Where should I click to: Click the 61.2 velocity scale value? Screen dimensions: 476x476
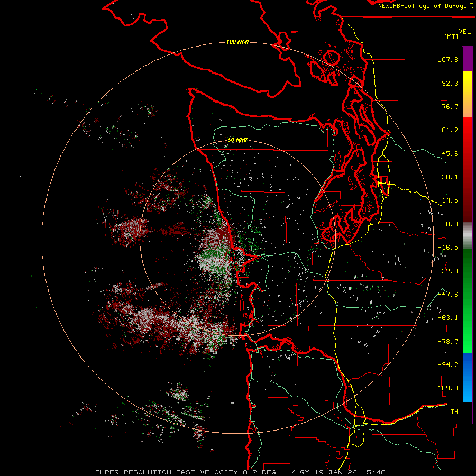click(450, 130)
